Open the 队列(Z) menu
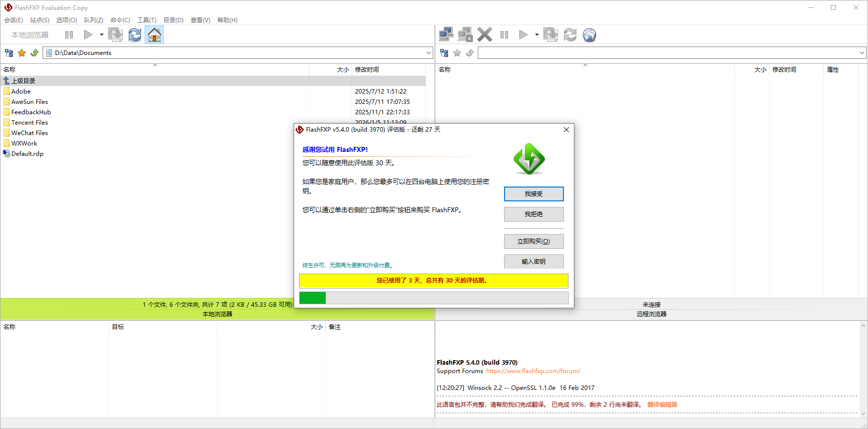Viewport: 868px width, 429px height. pyautogui.click(x=94, y=20)
